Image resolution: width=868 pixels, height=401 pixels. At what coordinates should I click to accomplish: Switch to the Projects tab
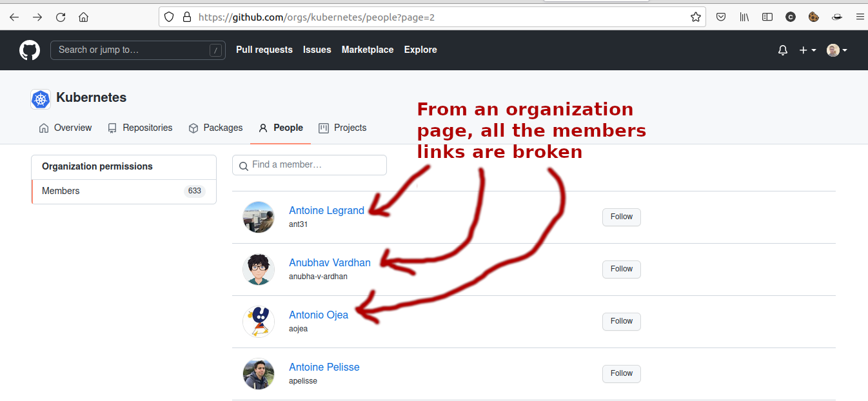pyautogui.click(x=342, y=128)
